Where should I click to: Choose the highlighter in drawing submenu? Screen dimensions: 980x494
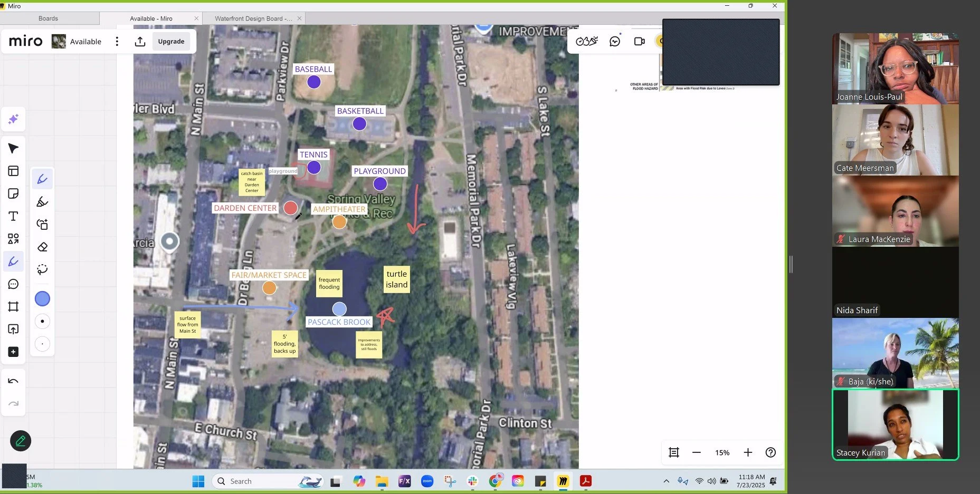click(x=42, y=202)
